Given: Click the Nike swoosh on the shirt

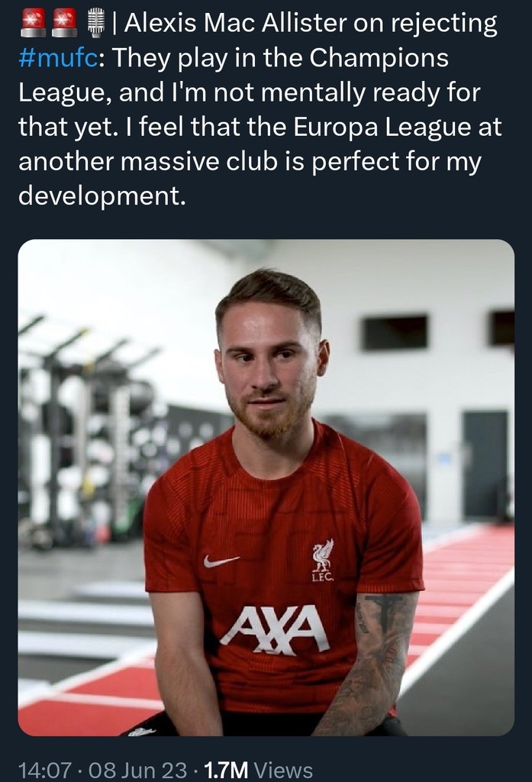Looking at the screenshot, I should [x=221, y=561].
